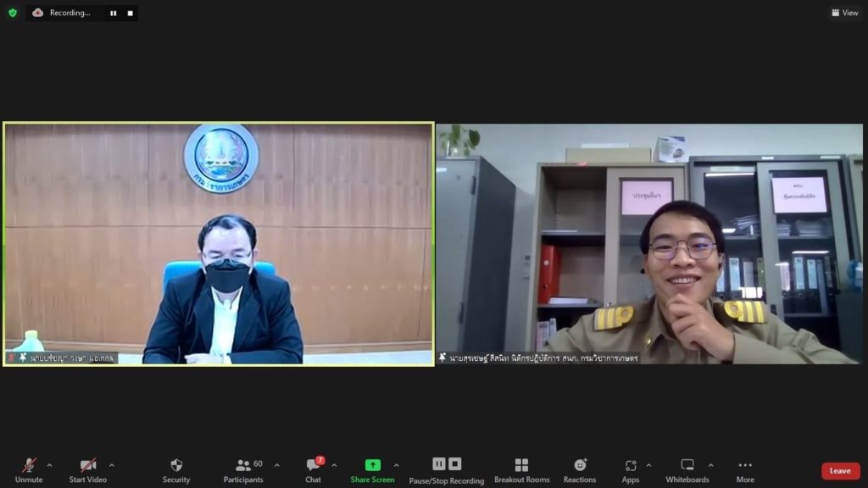Select the masked speaker's video tile
Image resolution: width=868 pixels, height=488 pixels.
(x=219, y=244)
